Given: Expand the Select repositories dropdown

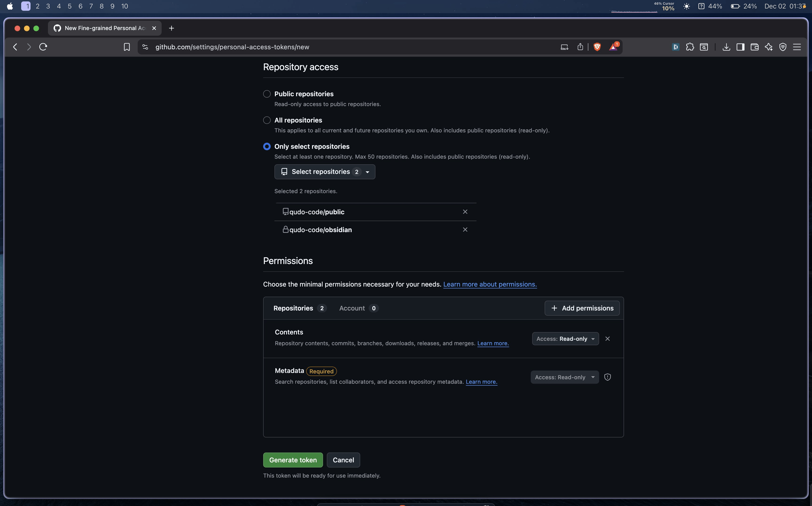Looking at the screenshot, I should click(325, 172).
